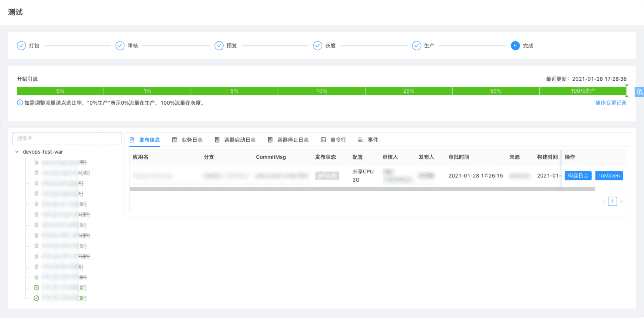Go to the next page arrow

[x=622, y=202]
